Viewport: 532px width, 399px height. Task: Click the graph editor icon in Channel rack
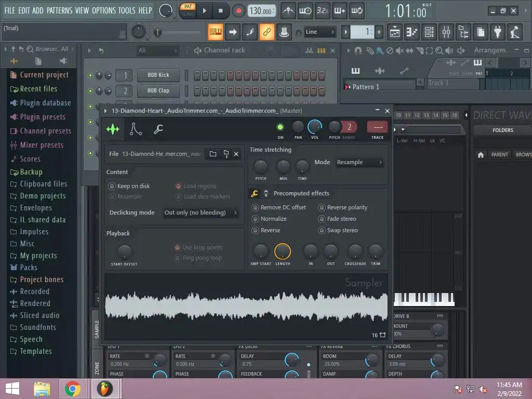[x=310, y=50]
